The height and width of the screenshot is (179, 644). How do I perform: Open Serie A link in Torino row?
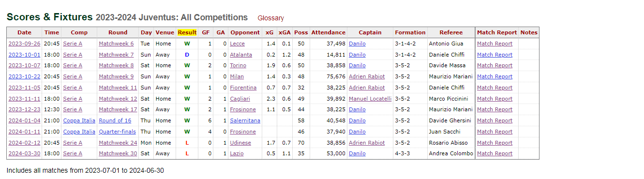click(x=73, y=65)
